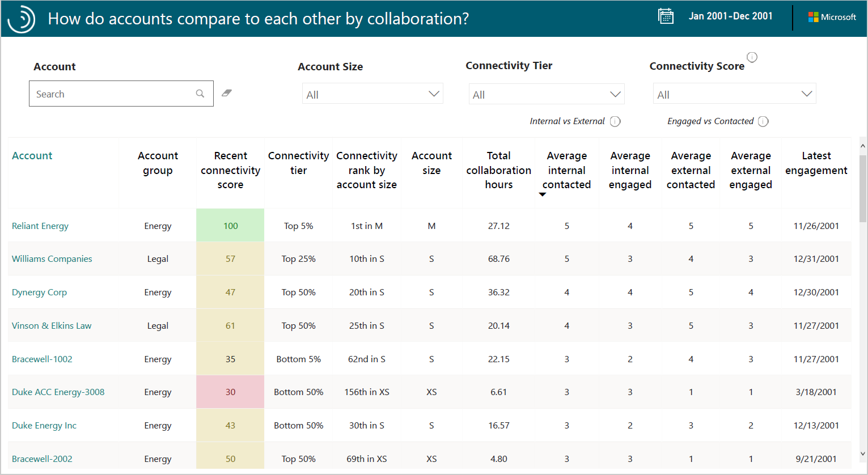Click the scrollbar up arrow
Screen dimensions: 868x475
click(863, 146)
